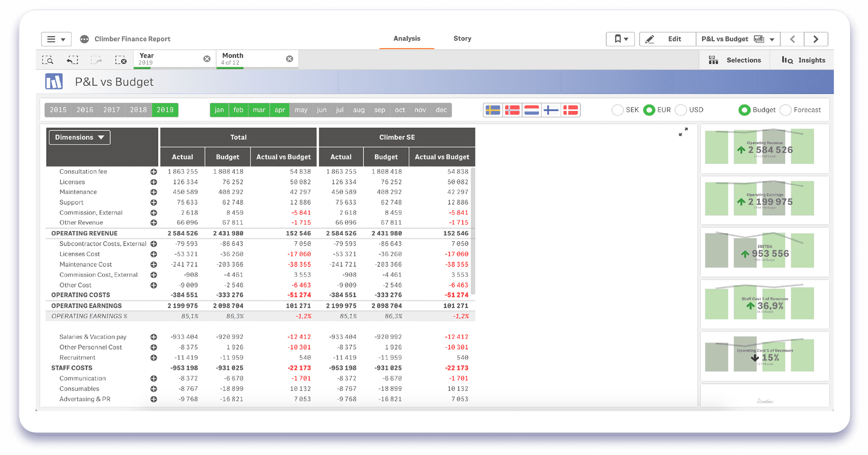Expand Subcontractor Costs, External row
Screen dimensions: 868x455
(x=154, y=244)
